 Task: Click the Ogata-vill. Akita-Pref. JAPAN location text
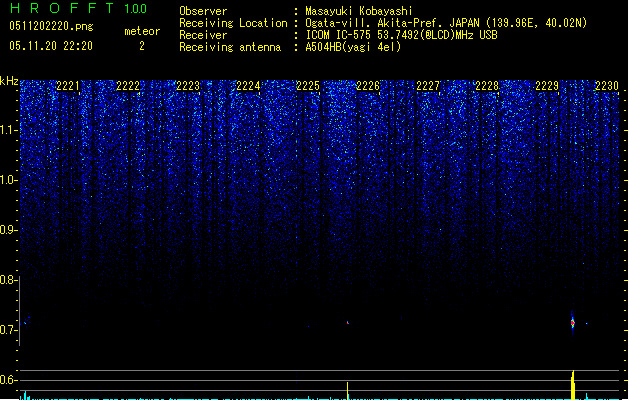coord(446,23)
